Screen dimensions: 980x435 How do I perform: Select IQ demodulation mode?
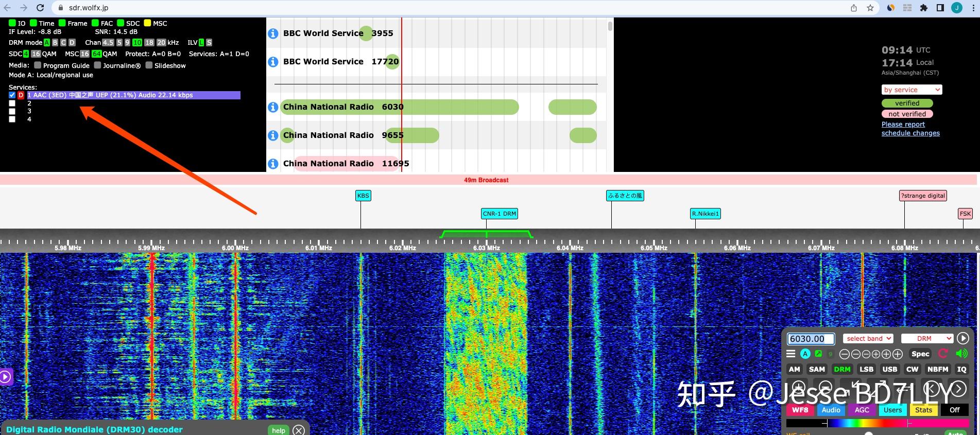coord(961,369)
